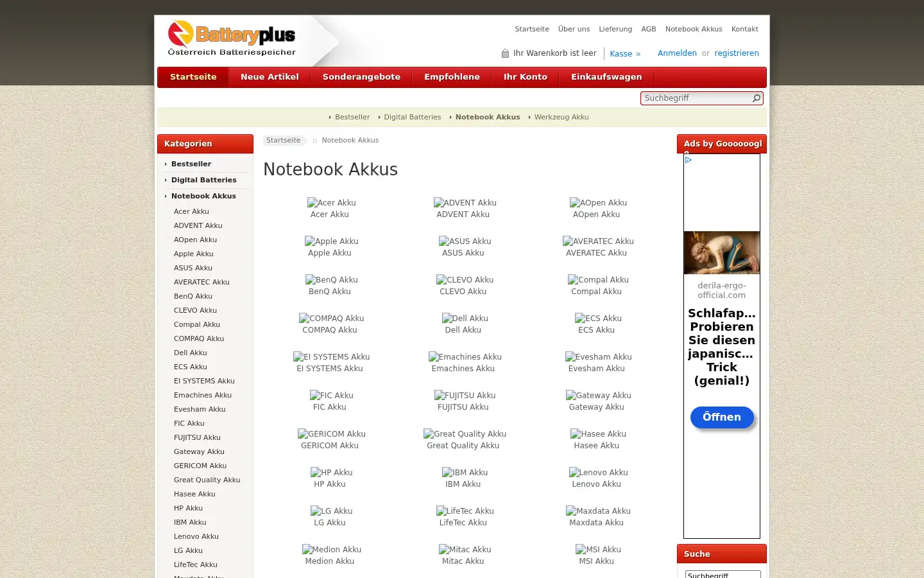The height and width of the screenshot is (578, 924).
Task: Open LifeTec Akku in the sidebar list
Action: pos(196,565)
